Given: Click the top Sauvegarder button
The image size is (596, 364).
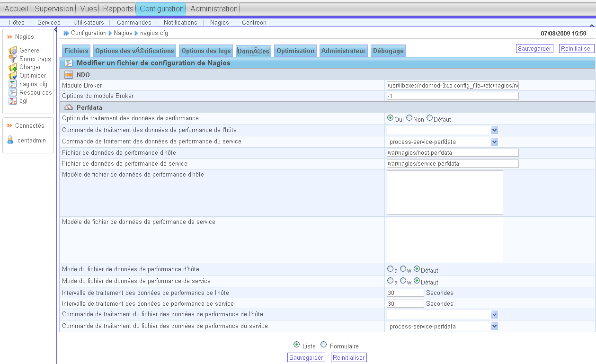Looking at the screenshot, I should coord(534,49).
